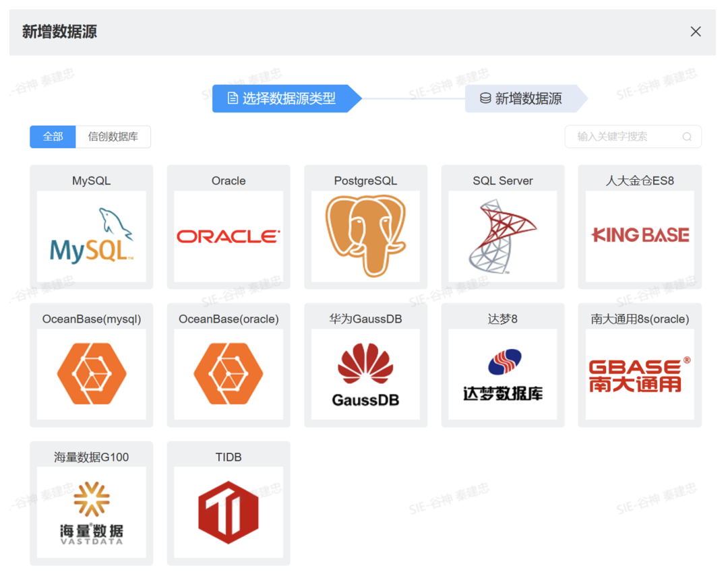The image size is (728, 576).
Task: Click the 选择数据源类型 step button
Action: 283,98
